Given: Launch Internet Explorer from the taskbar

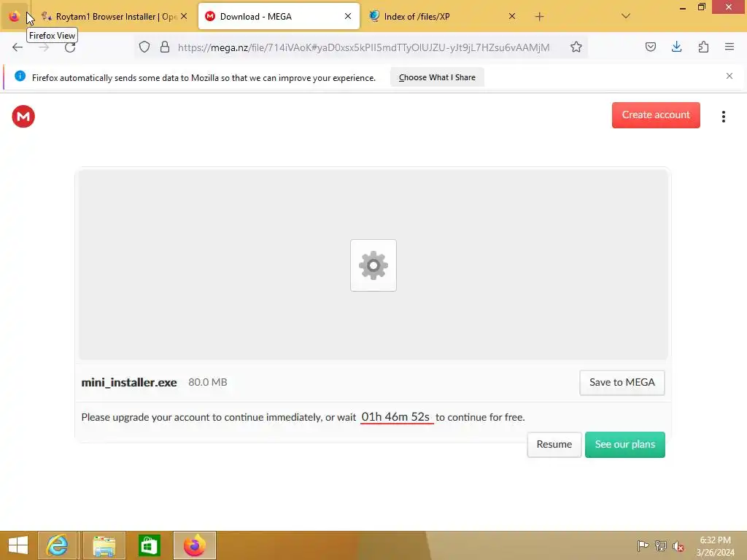Looking at the screenshot, I should (57, 545).
